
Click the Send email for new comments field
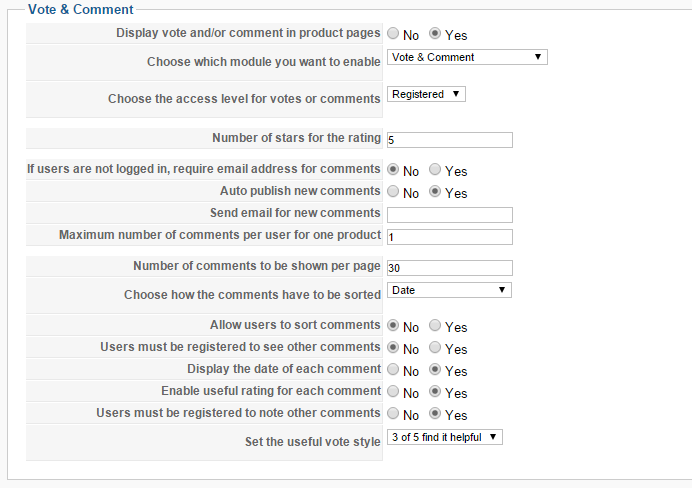(449, 215)
